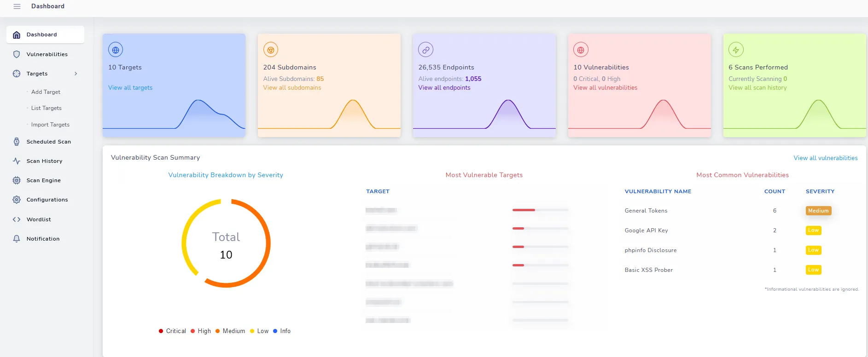Click the pulse icon for Scan History
This screenshot has height=357, width=868.
pyautogui.click(x=17, y=161)
